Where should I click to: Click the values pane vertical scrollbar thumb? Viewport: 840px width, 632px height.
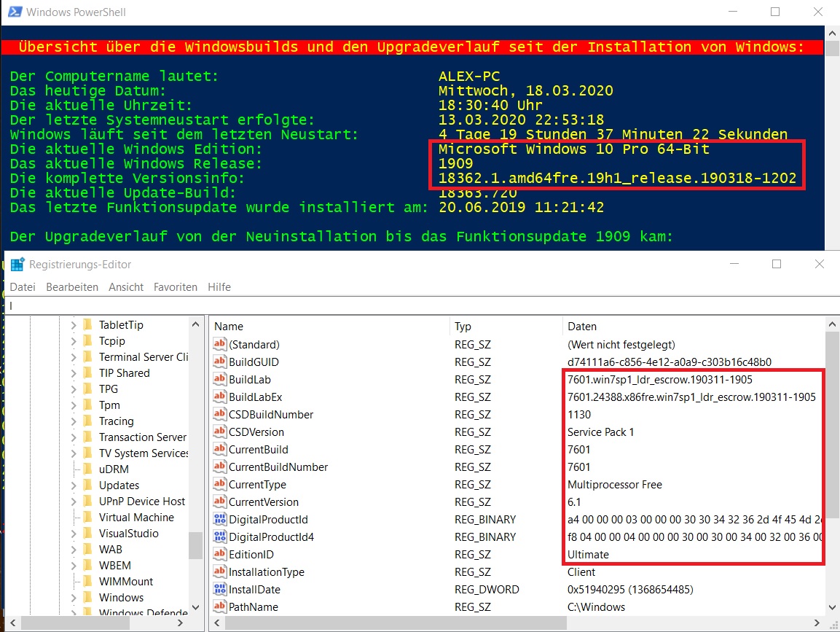[x=832, y=425]
